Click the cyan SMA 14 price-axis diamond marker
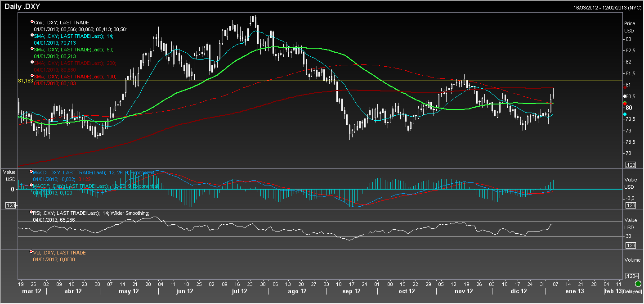 pos(625,114)
